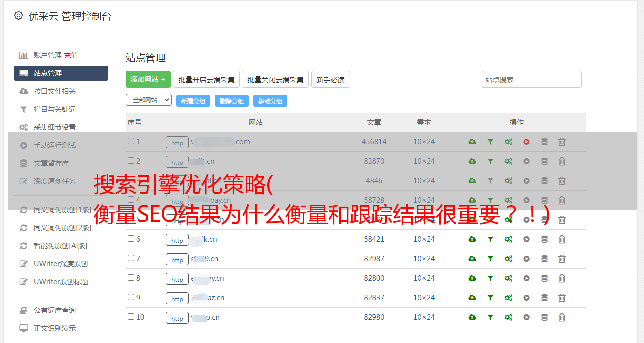Screen dimensions: 644x343
Task: Click the database stack icon for site 8
Action: 544,278
